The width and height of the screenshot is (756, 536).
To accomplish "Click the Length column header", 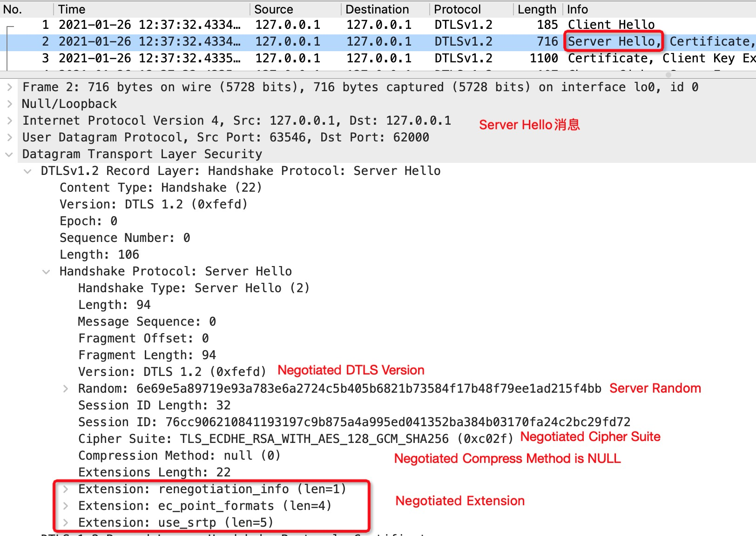I will pyautogui.click(x=538, y=9).
